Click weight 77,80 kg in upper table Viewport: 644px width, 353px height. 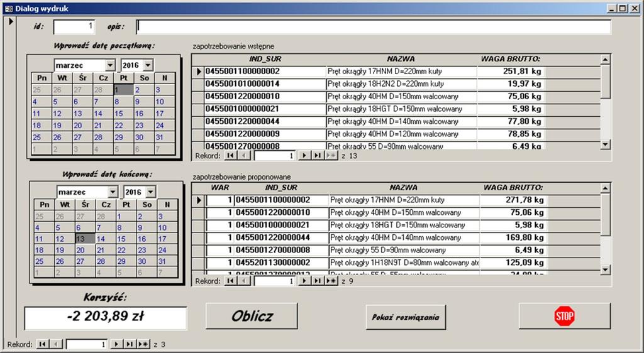[511, 121]
